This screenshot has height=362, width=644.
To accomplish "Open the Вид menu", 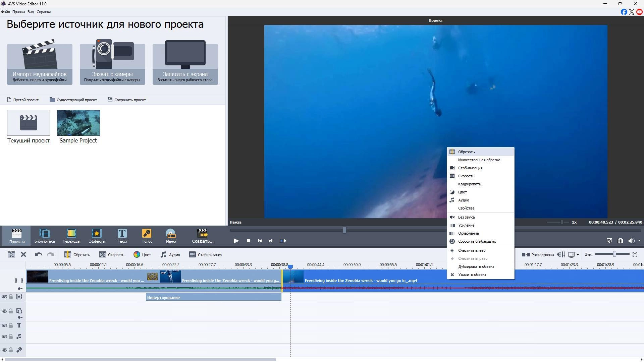I will tap(31, 12).
